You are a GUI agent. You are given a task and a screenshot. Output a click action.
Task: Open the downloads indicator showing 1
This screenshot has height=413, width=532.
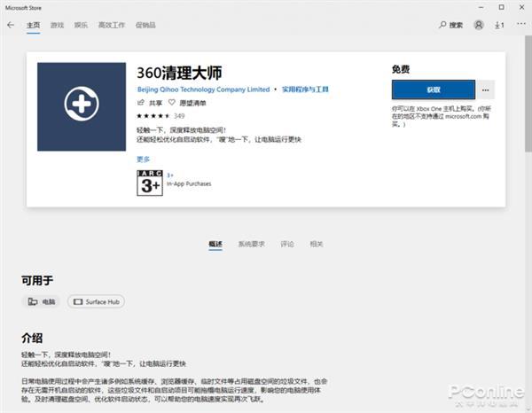pos(499,25)
